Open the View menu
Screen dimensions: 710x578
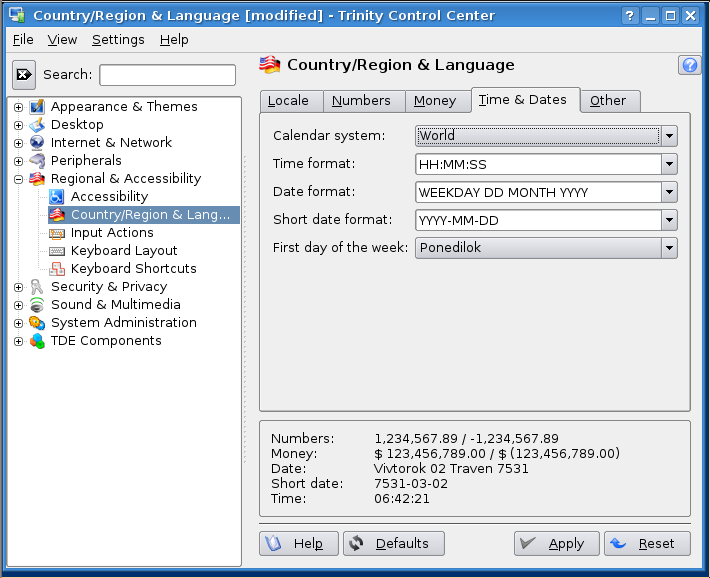pos(62,40)
